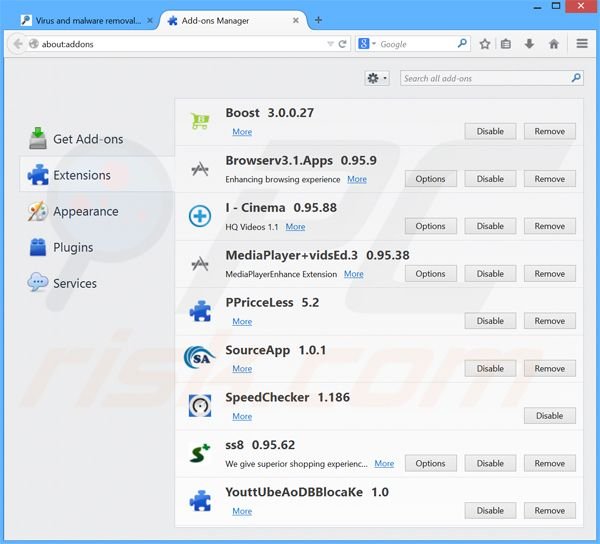This screenshot has height=544, width=600.
Task: Disable MediaPlayer+vidsEd.3
Action: coord(490,274)
